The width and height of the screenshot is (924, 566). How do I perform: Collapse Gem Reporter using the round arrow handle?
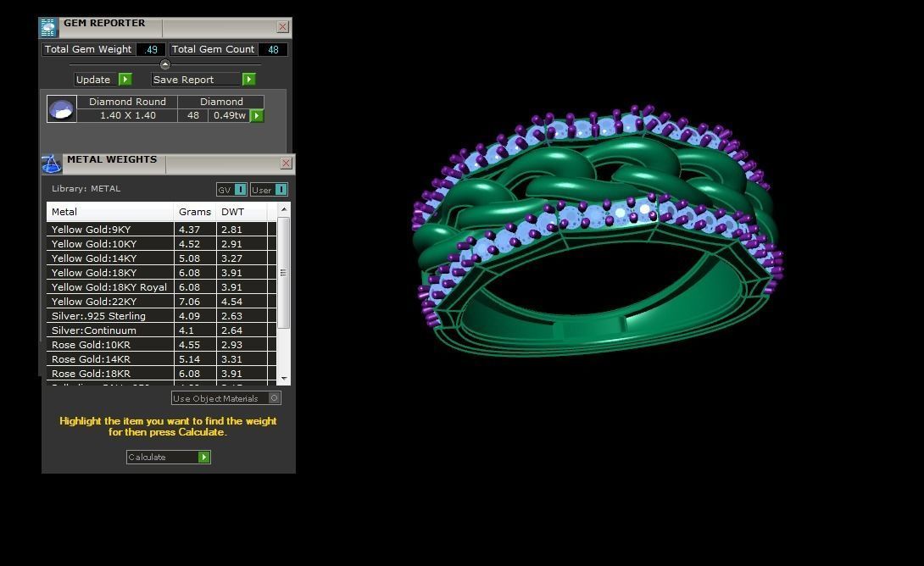[x=165, y=64]
